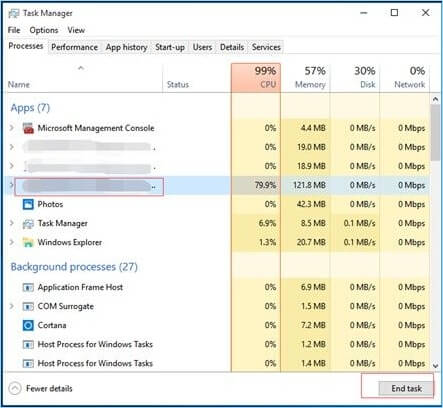Open the View menu
Image resolution: width=443 pixels, height=408 pixels.
(x=76, y=30)
